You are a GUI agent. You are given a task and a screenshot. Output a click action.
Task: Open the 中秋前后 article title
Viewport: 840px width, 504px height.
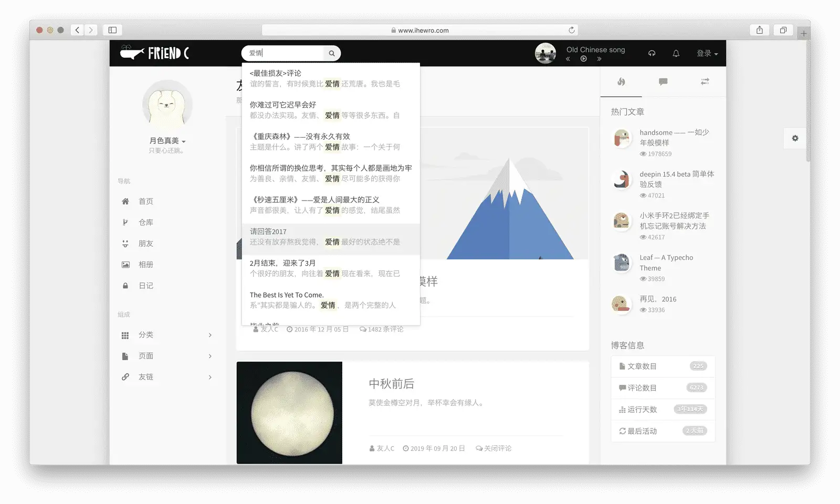click(391, 384)
